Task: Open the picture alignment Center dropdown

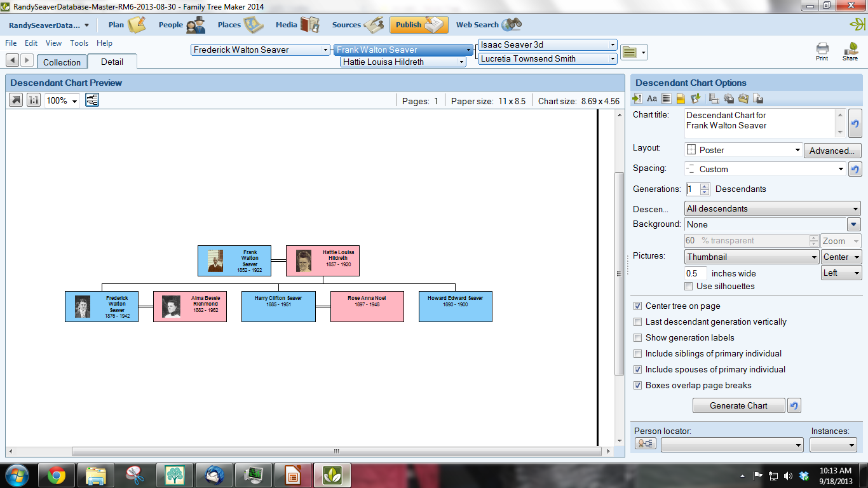Action: pyautogui.click(x=841, y=257)
